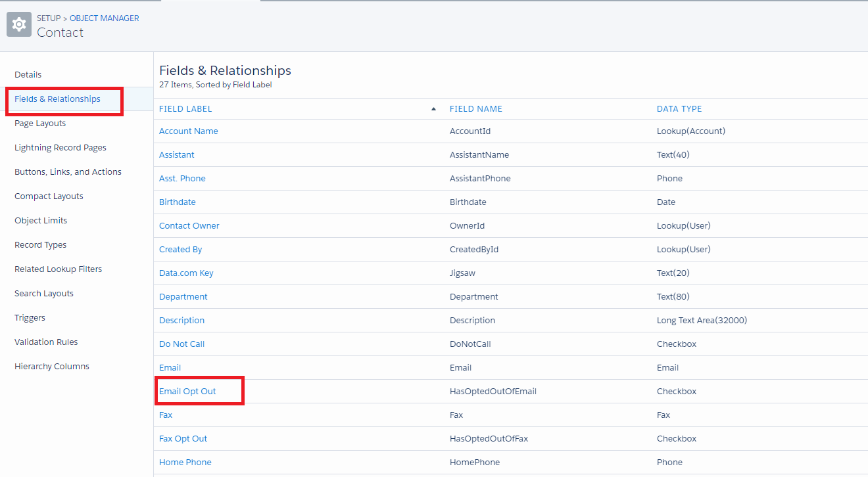This screenshot has width=868, height=477.
Task: Open the Data.com Key field
Action: click(x=186, y=273)
